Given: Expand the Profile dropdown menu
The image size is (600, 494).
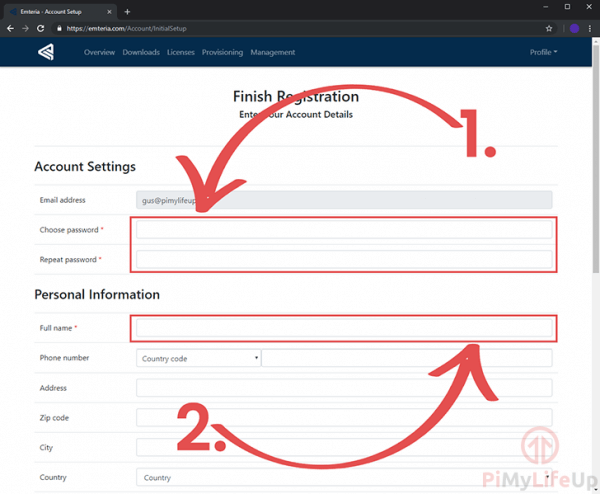Looking at the screenshot, I should 543,52.
